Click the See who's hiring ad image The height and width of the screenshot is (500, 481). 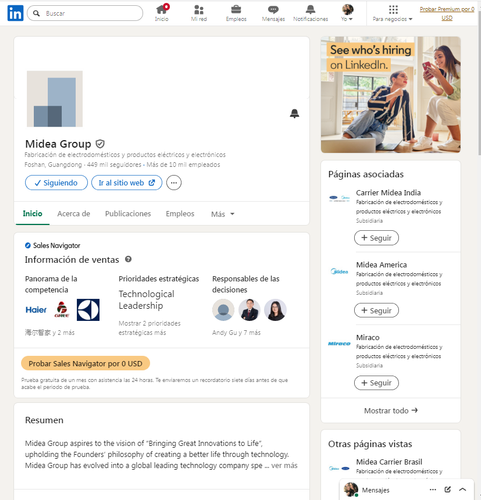pos(391,95)
